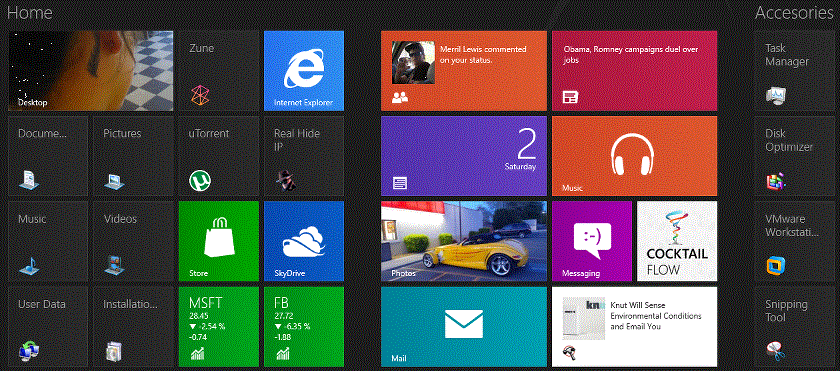Click the Zune logo icon
This screenshot has width=840, height=371.
point(200,95)
